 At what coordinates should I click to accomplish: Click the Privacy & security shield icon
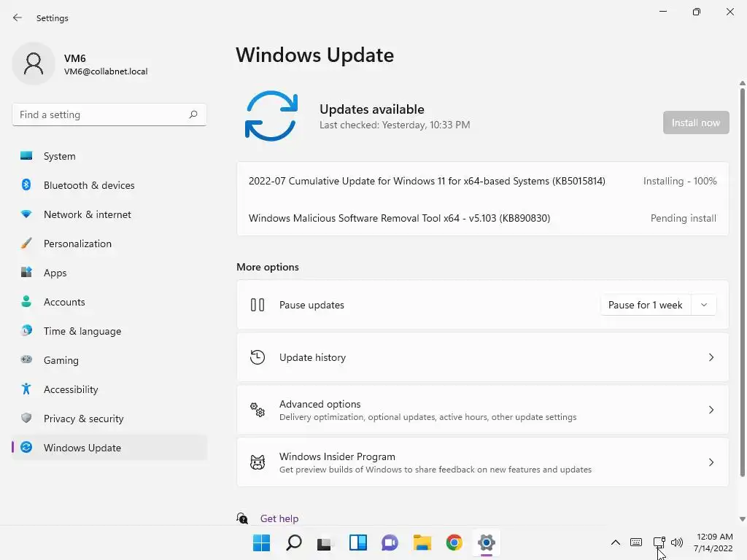(26, 418)
